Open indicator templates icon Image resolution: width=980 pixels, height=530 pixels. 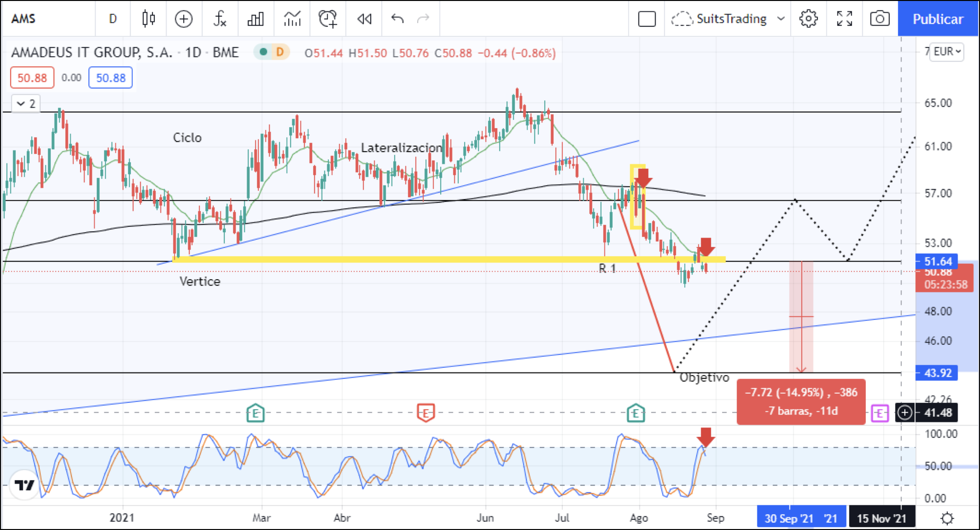(x=292, y=19)
